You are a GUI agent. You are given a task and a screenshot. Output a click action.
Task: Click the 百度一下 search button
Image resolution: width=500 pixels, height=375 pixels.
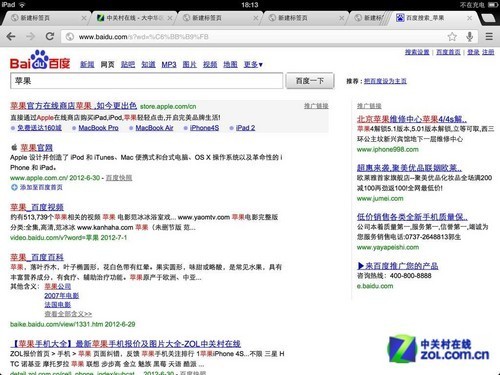click(x=310, y=81)
